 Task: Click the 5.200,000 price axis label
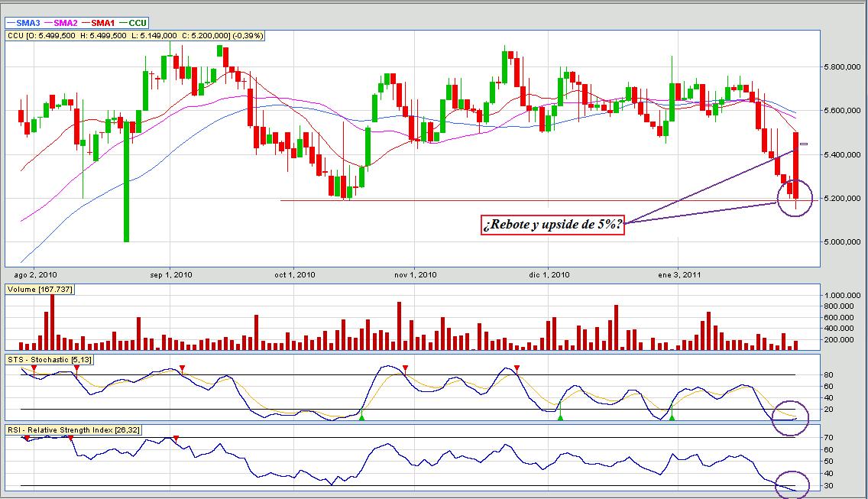pos(842,198)
